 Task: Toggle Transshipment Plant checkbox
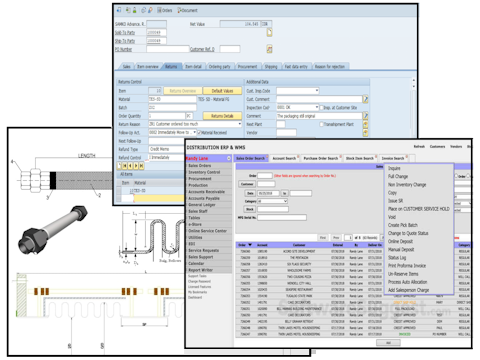[x=321, y=124]
